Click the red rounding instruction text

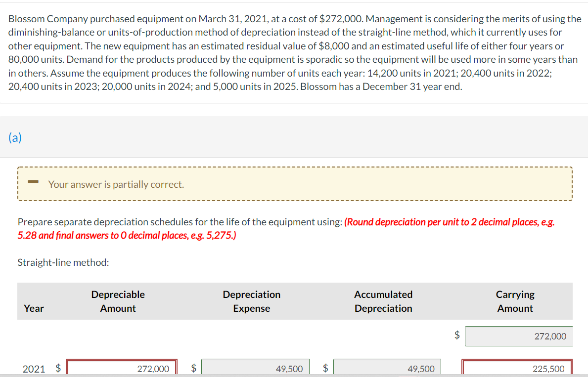coord(286,229)
